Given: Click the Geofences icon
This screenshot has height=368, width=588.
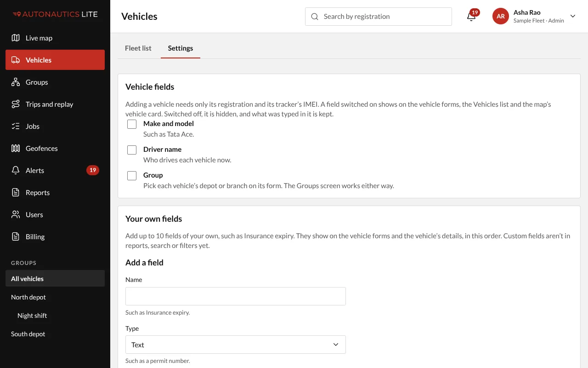Looking at the screenshot, I should pyautogui.click(x=16, y=148).
